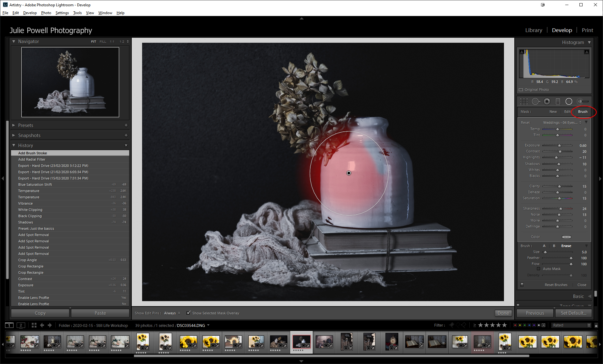Open the Rated filter preset dropdown
Image resolution: width=603 pixels, height=364 pixels.
(571, 325)
